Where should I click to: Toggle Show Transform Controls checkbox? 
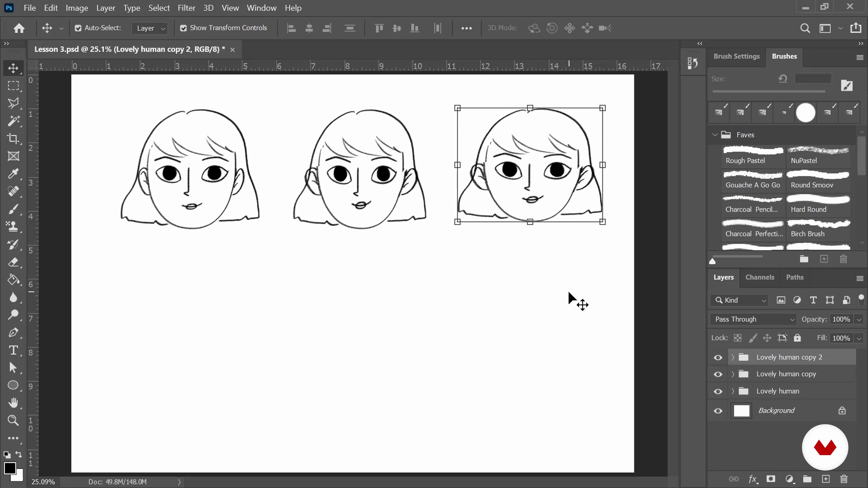pyautogui.click(x=183, y=28)
